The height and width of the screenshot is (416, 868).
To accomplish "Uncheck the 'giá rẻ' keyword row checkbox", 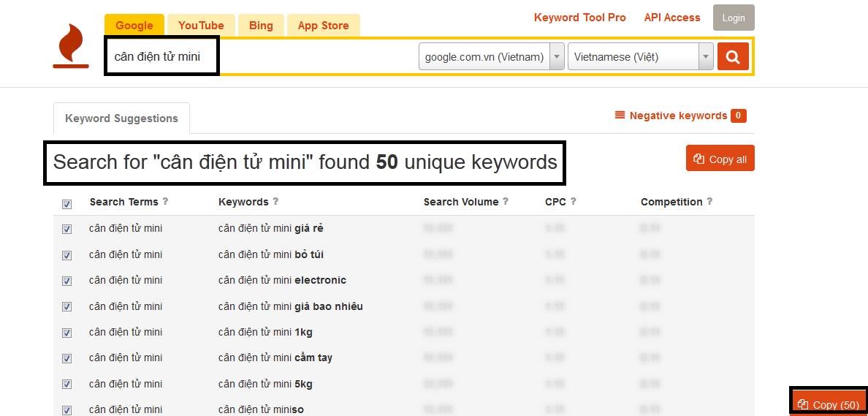I will (x=67, y=230).
